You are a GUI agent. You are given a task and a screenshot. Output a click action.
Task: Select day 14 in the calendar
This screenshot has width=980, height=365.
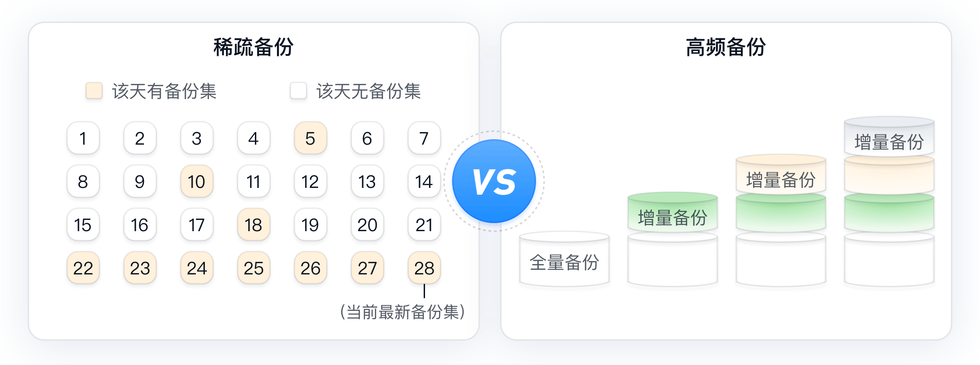tap(424, 181)
